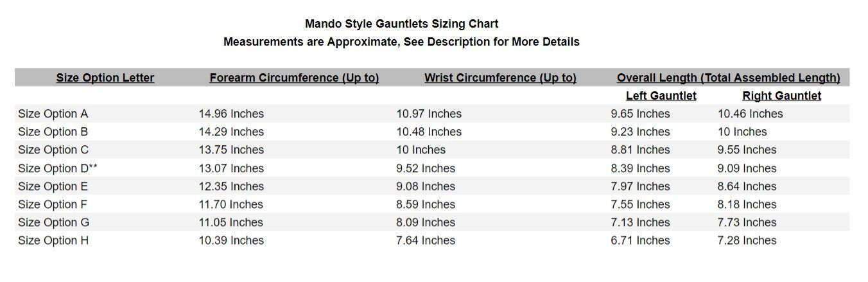Viewport: 868px width, 282px height.
Task: Click the Left Gauntlet sub-header
Action: point(661,96)
